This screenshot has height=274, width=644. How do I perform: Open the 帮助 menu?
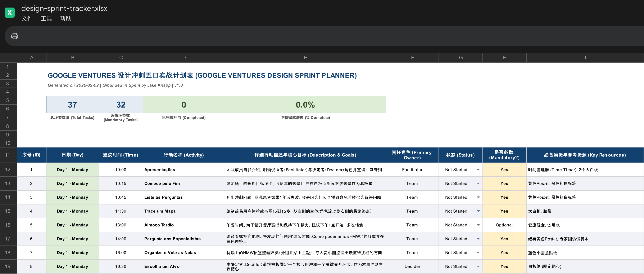point(65,18)
